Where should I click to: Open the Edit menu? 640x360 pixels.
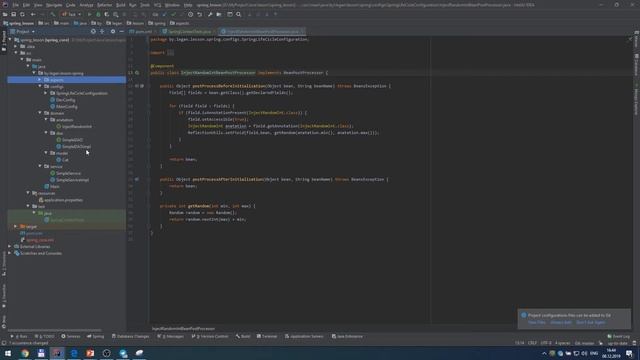coord(26,5)
